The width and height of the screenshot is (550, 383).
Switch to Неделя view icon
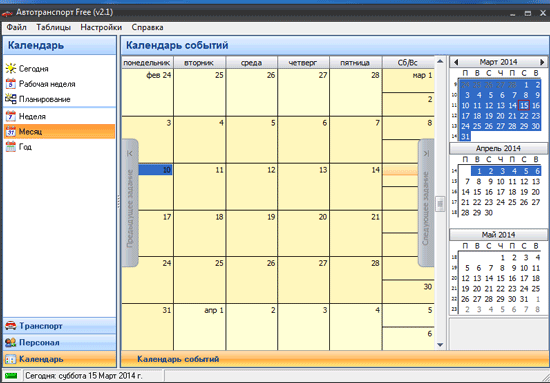click(11, 116)
